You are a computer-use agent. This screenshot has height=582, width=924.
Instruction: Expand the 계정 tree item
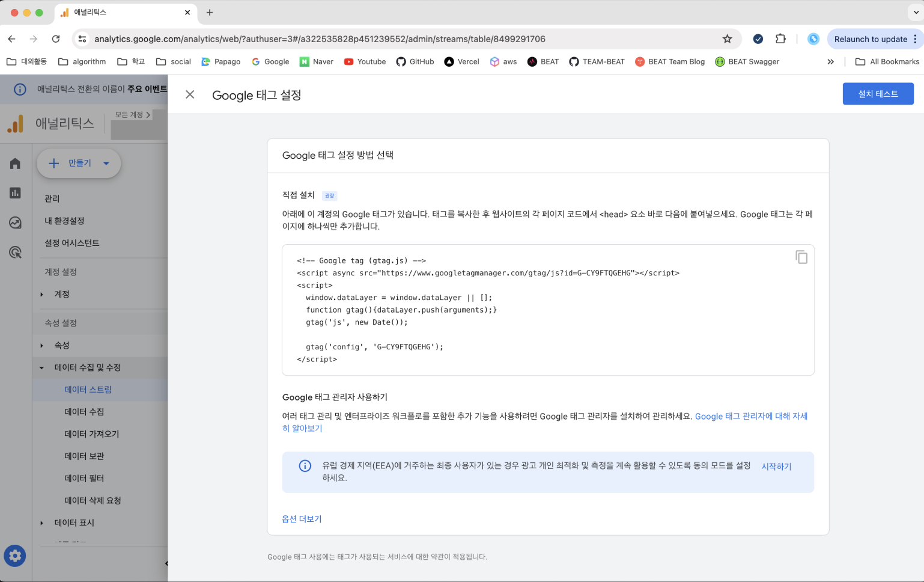[x=41, y=295]
